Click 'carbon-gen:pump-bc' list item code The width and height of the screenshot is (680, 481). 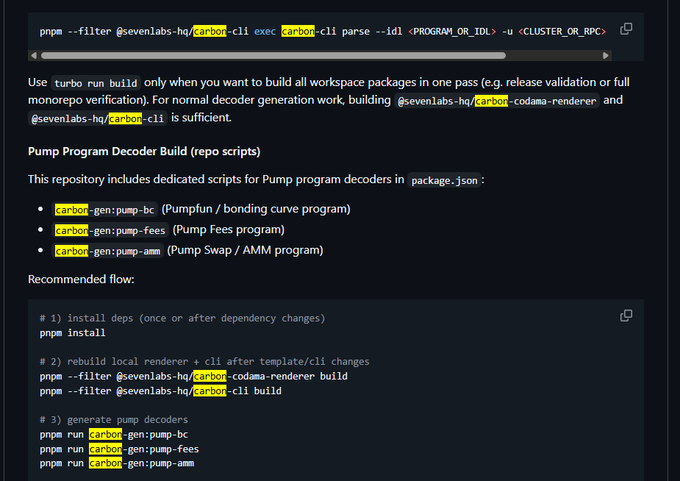(x=105, y=210)
